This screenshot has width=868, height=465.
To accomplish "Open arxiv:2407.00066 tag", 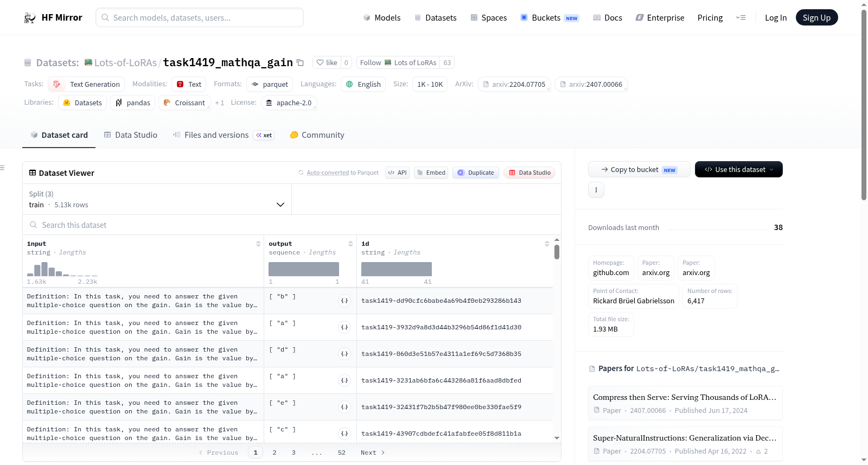I will (591, 84).
